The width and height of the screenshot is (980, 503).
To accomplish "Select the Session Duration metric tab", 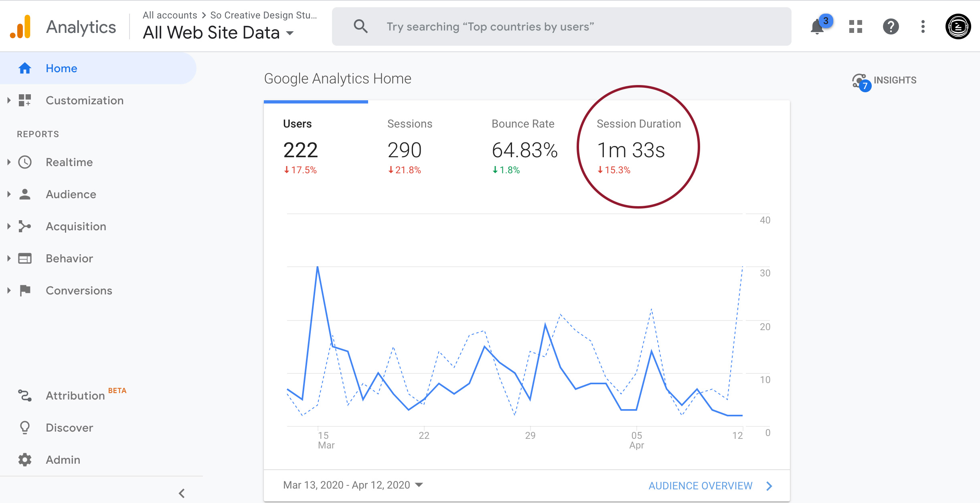I will click(x=638, y=146).
